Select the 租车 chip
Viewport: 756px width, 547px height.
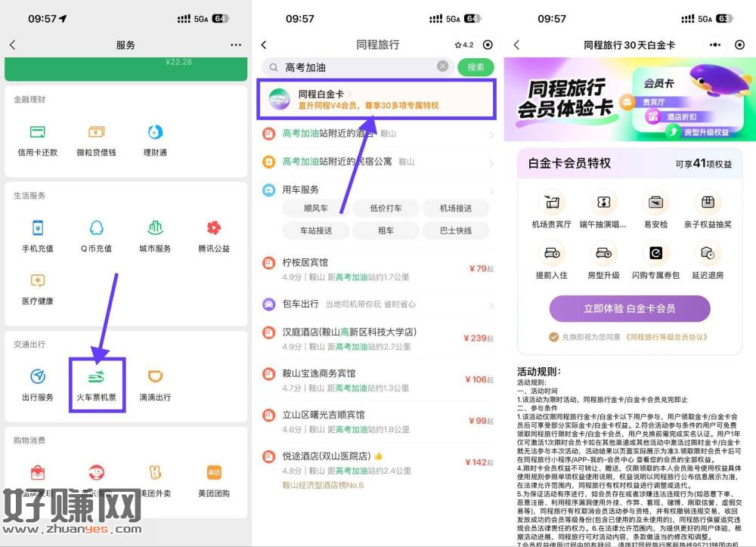386,230
